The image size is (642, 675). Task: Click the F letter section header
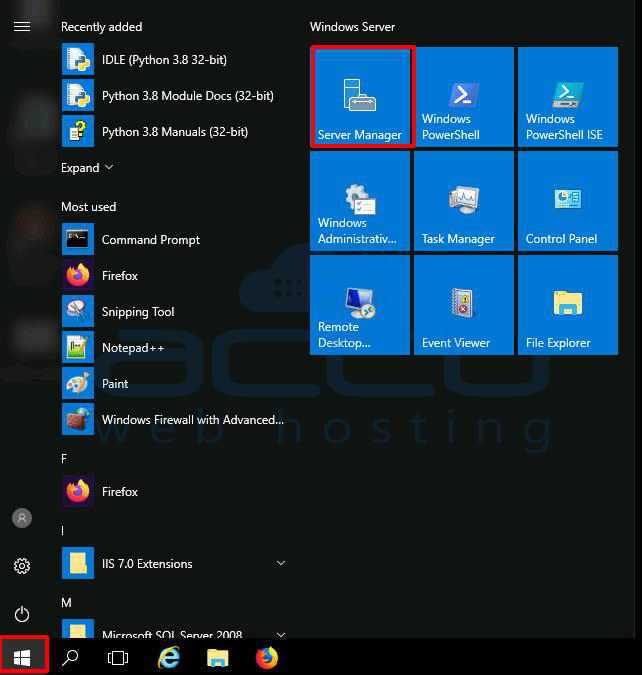click(64, 459)
